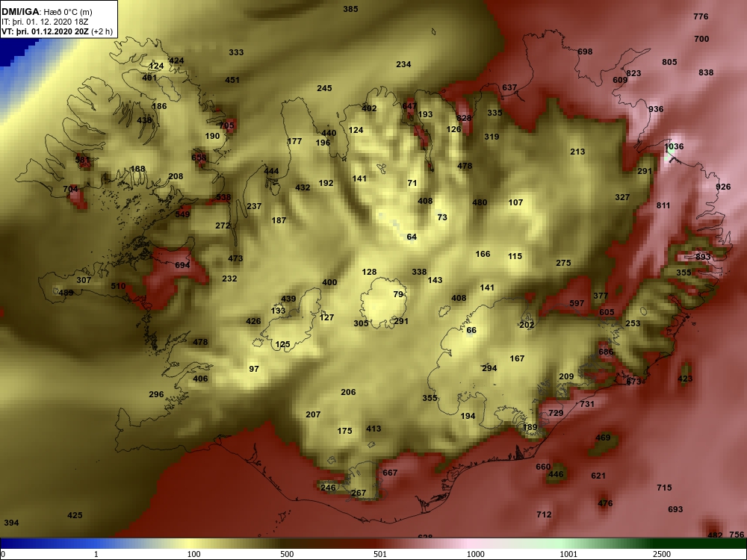Click the map value 327
This screenshot has width=747, height=560.
[x=622, y=197]
